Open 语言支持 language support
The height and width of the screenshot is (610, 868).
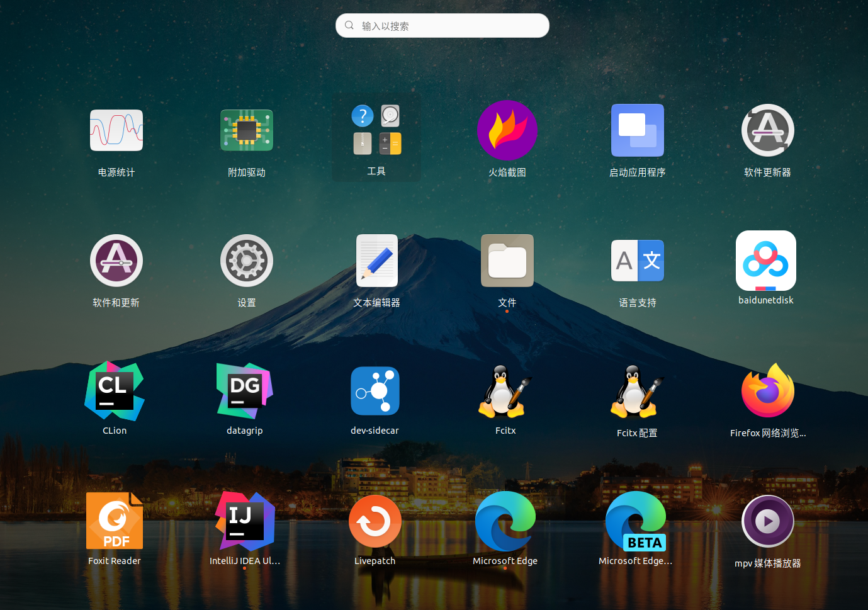638,261
